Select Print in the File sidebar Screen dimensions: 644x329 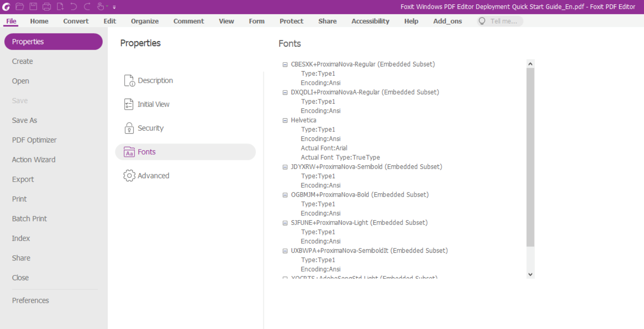[19, 199]
